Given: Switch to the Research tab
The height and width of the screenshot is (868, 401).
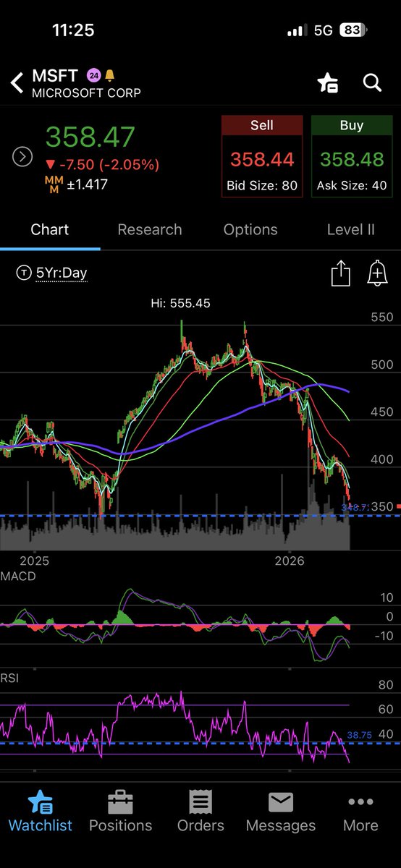Looking at the screenshot, I should 150,230.
